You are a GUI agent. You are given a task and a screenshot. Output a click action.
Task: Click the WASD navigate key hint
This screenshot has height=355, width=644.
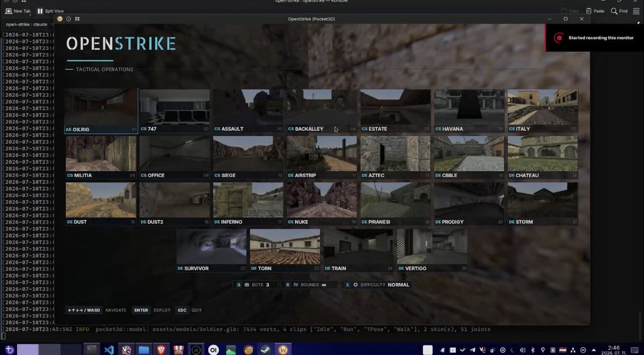(84, 310)
